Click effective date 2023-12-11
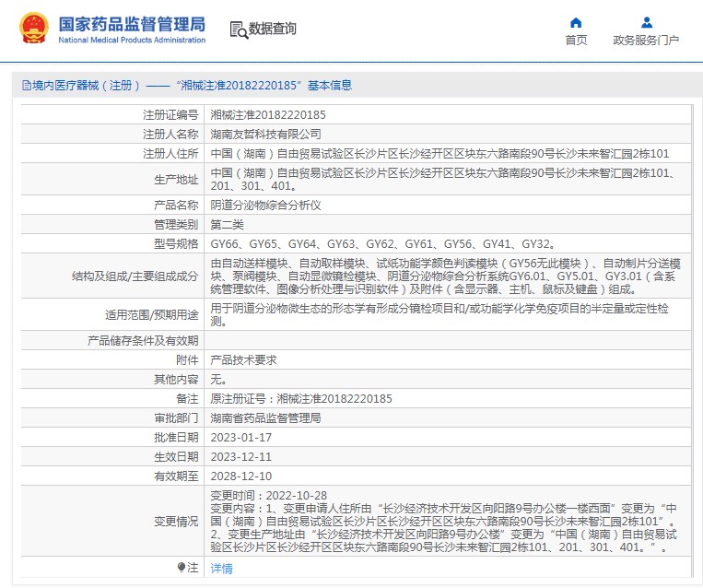The image size is (703, 588). [x=241, y=456]
